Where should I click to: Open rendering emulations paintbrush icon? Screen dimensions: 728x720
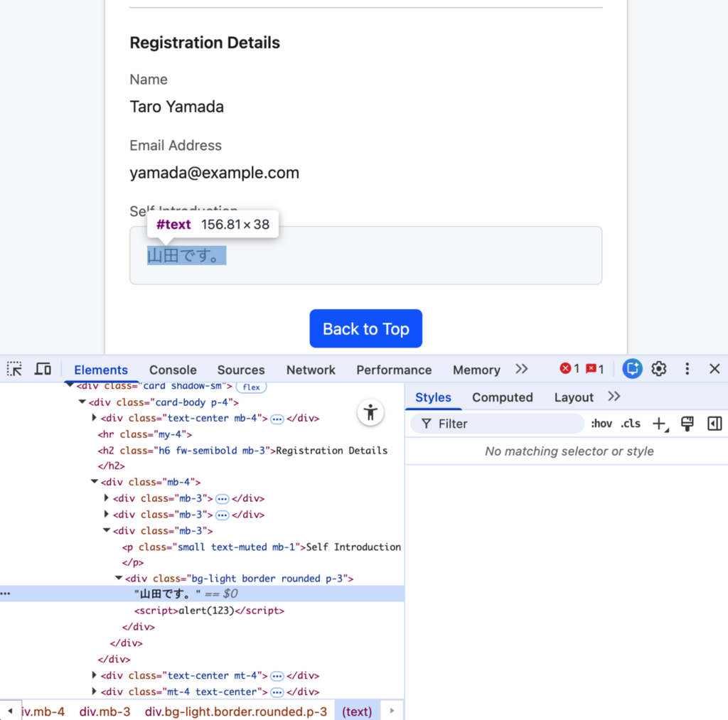coord(687,424)
